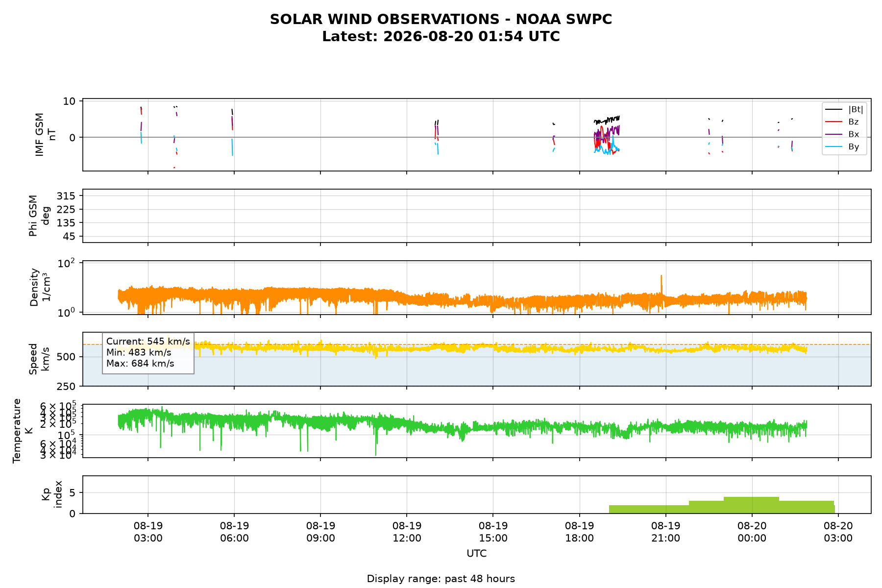Click the 08-19 12:00 time axis label
Screen dimensions: 882x588
click(407, 532)
